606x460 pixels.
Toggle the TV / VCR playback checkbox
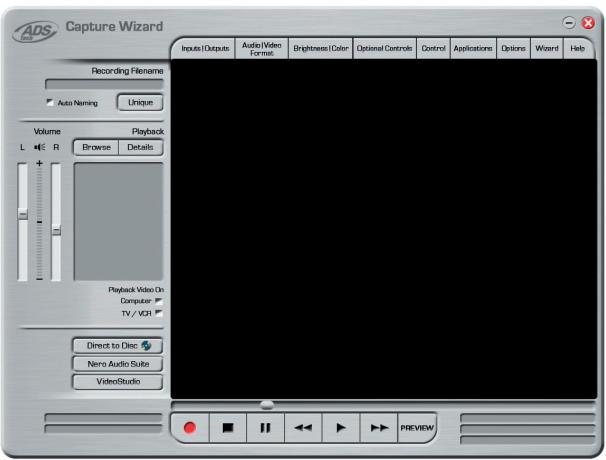[x=159, y=313]
